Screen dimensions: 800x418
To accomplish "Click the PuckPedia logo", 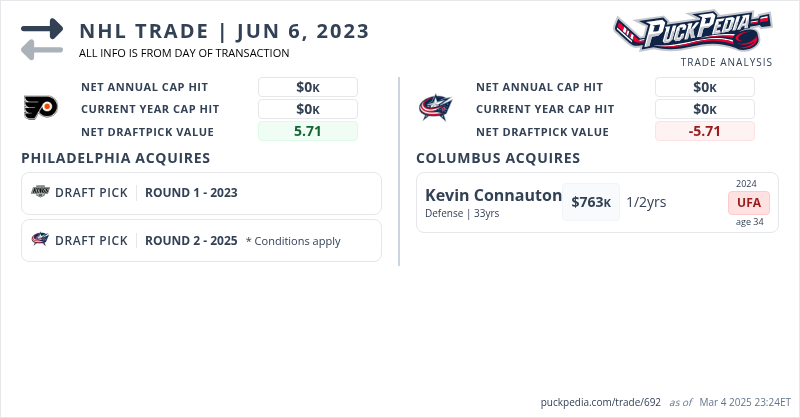I will [x=692, y=32].
